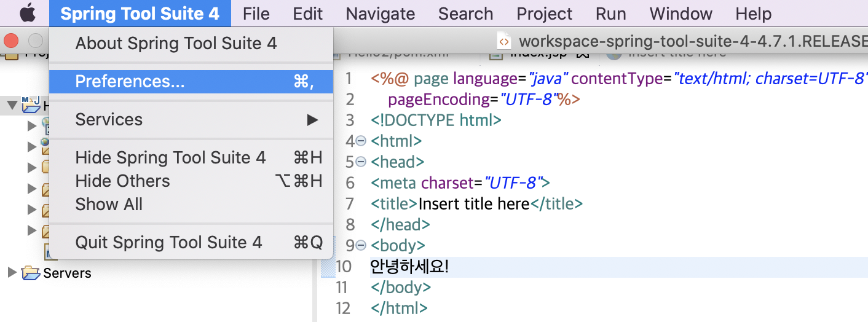This screenshot has height=322, width=868.
Task: Click the workspace document icon in the title bar
Action: coord(504,42)
